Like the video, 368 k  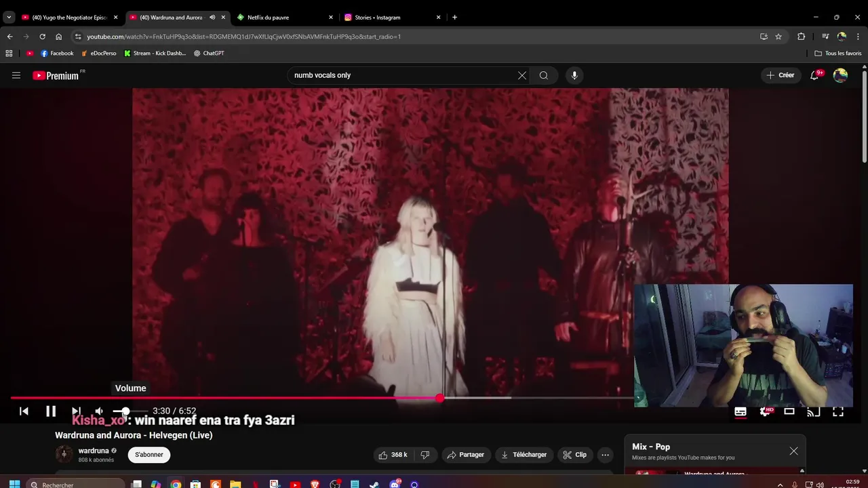pos(393,455)
